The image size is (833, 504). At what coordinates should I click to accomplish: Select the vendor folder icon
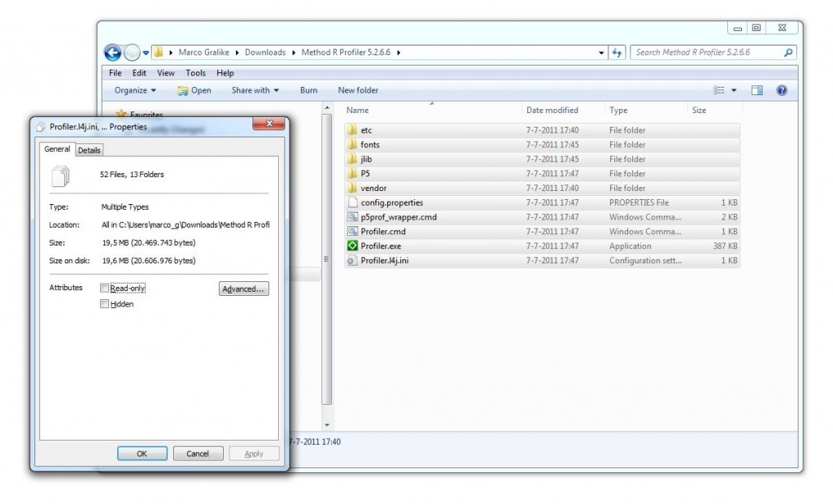[x=352, y=188]
